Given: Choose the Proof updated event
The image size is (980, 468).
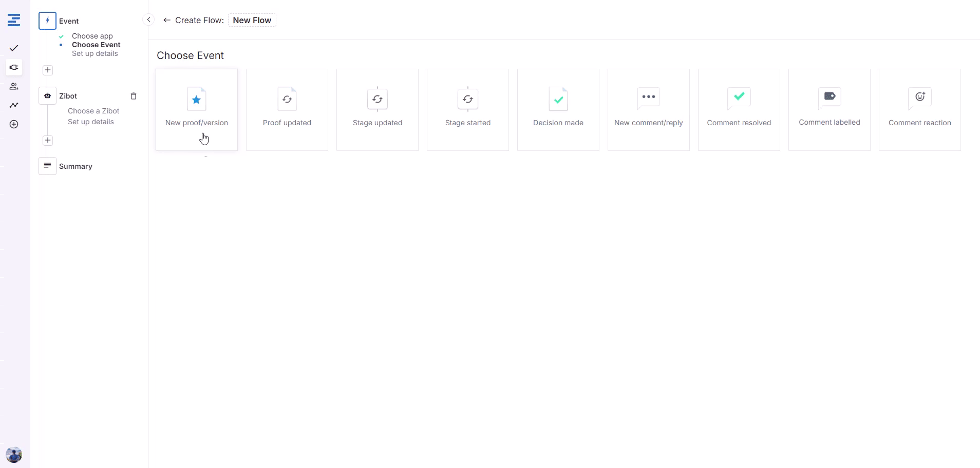Looking at the screenshot, I should 287,110.
